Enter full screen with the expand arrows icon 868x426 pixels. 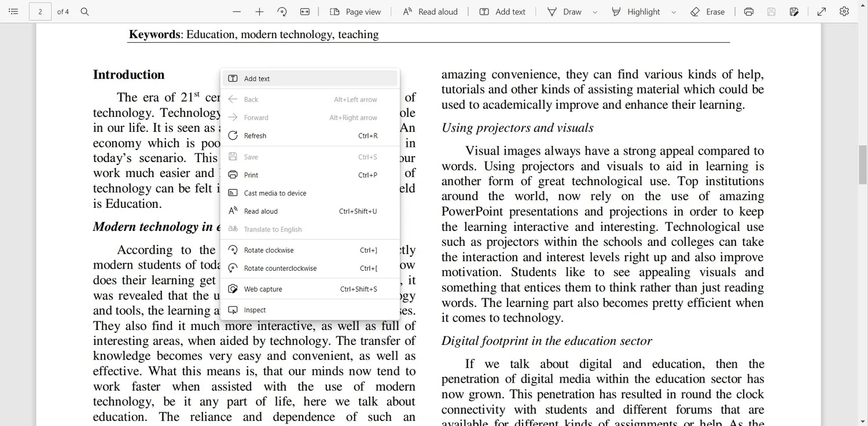[x=822, y=12]
